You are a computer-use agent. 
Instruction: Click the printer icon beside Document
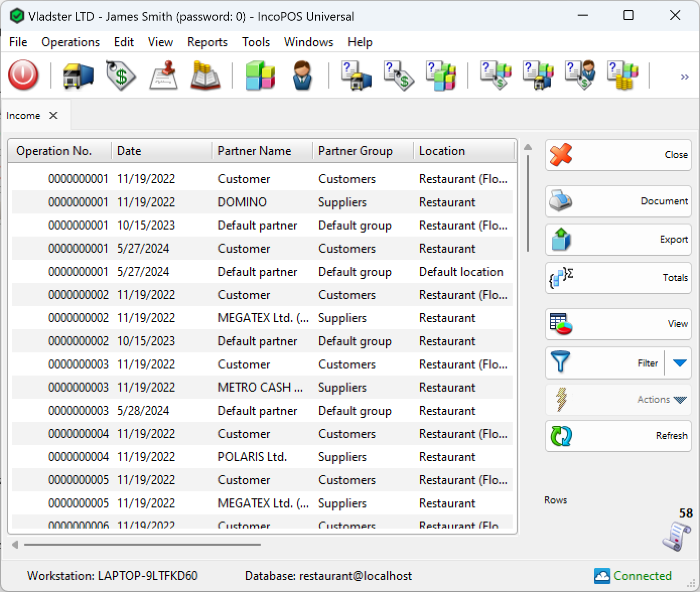[561, 201]
